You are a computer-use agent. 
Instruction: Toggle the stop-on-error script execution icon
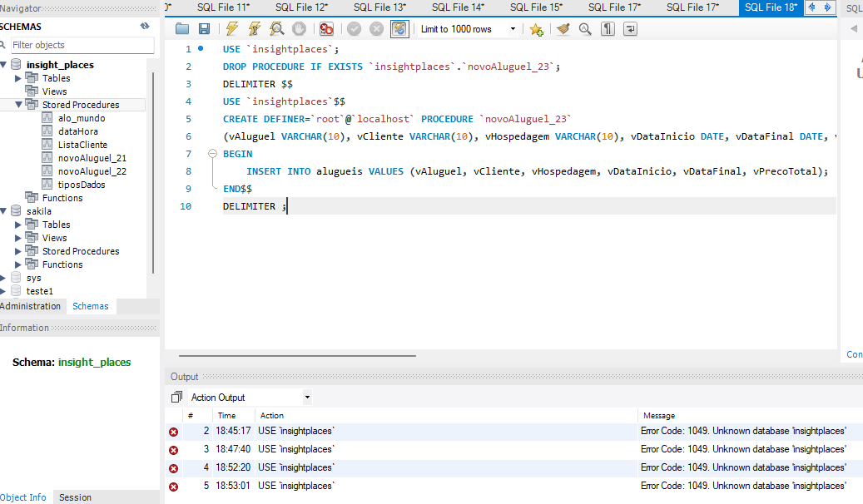click(326, 29)
